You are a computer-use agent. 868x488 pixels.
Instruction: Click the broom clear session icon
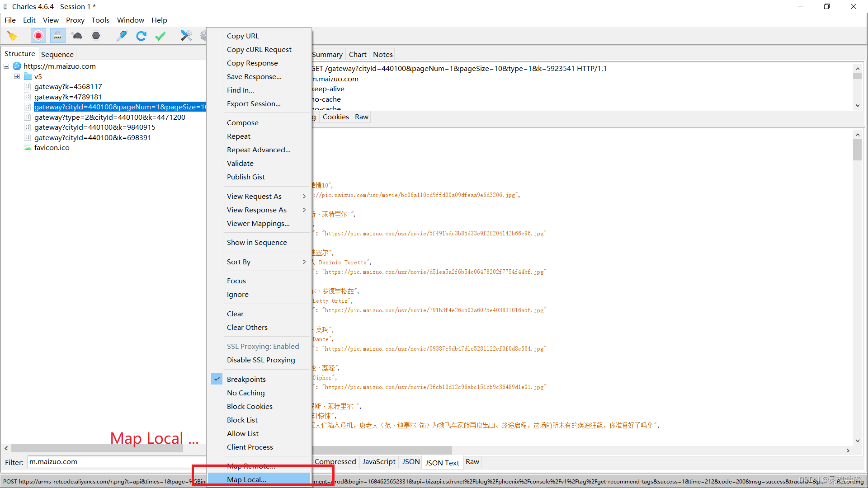point(12,36)
